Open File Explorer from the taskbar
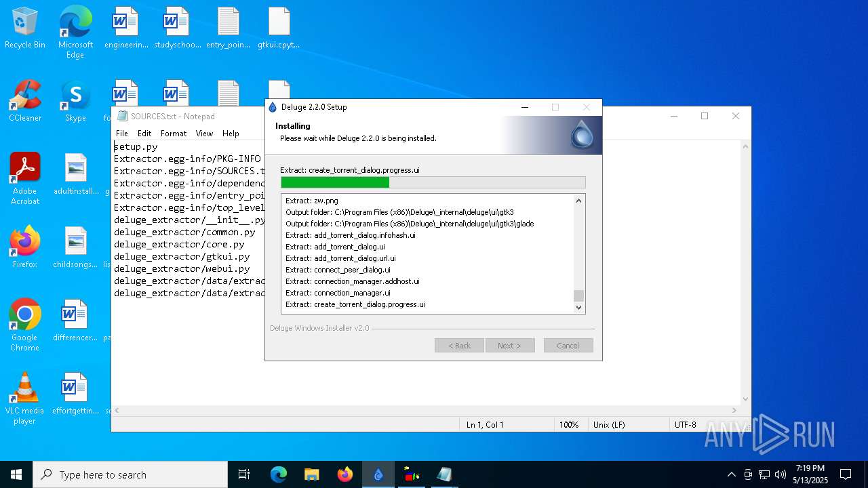Screen dimensions: 868x488 pyautogui.click(x=311, y=474)
